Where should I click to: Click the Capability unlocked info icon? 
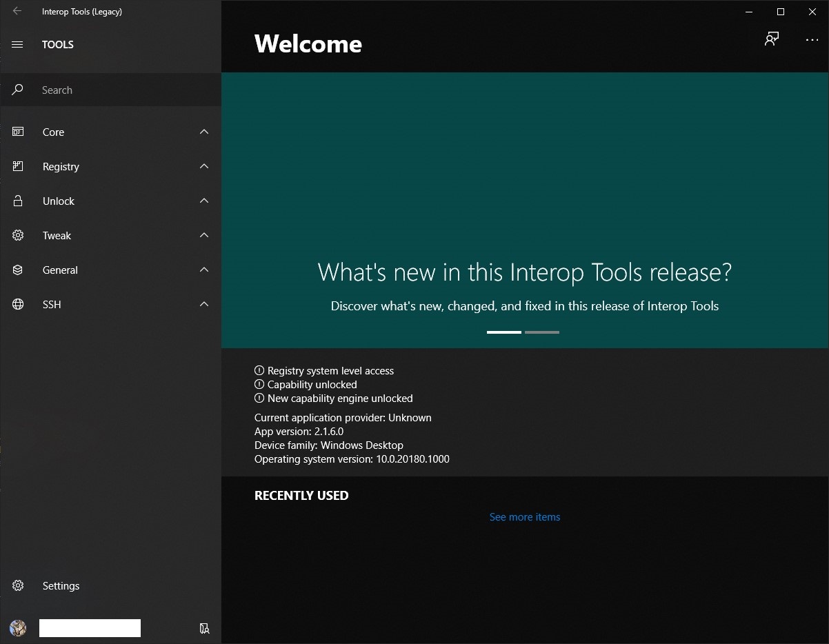click(x=259, y=384)
